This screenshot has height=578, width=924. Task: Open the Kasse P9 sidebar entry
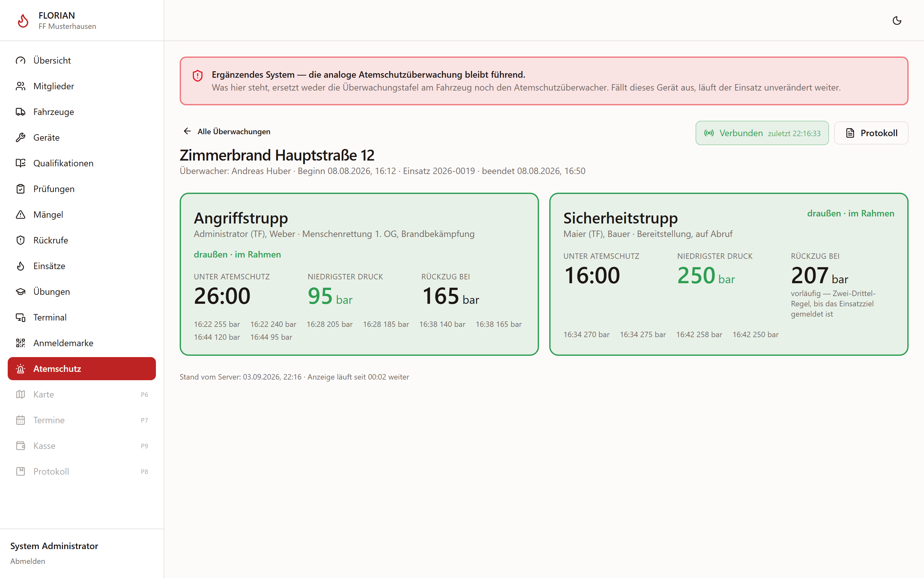82,446
